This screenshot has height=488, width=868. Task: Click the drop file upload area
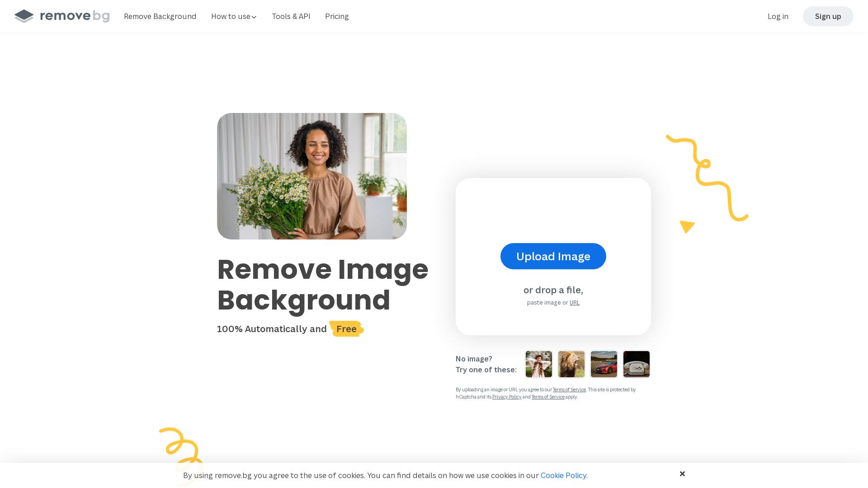coord(552,256)
